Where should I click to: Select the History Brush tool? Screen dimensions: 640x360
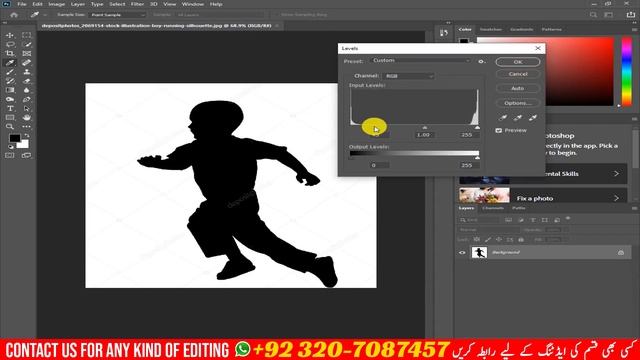click(10, 81)
